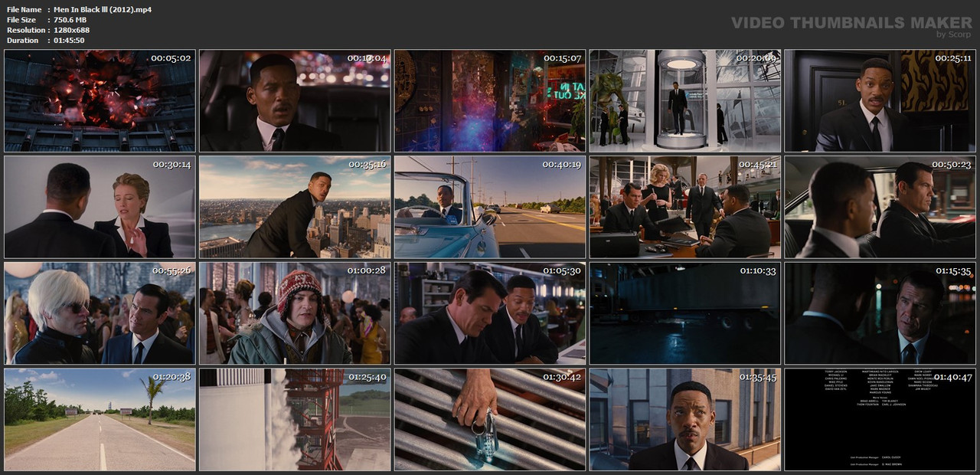The width and height of the screenshot is (980, 475).
Task: Open the thumbnail timestamped 00:10:04
Action: tap(296, 100)
